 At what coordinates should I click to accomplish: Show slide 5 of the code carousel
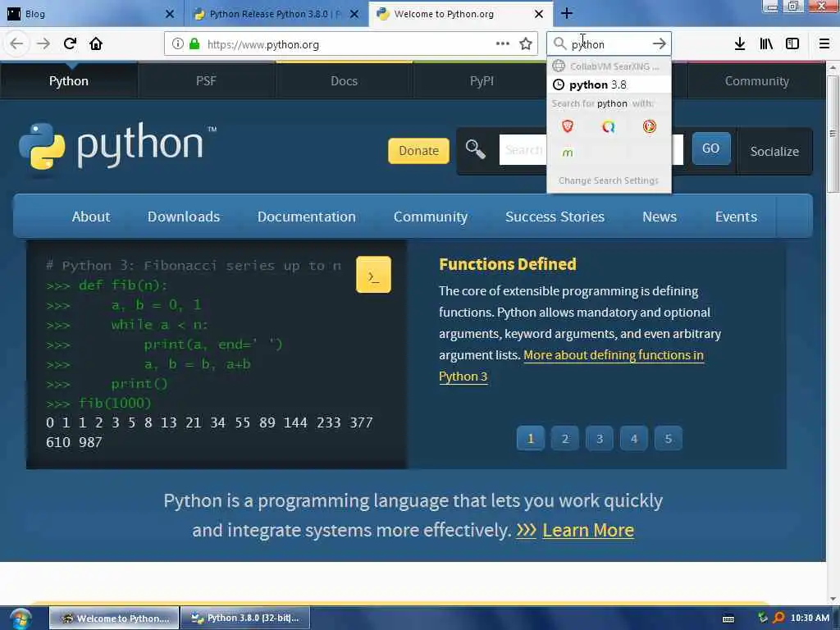point(668,438)
